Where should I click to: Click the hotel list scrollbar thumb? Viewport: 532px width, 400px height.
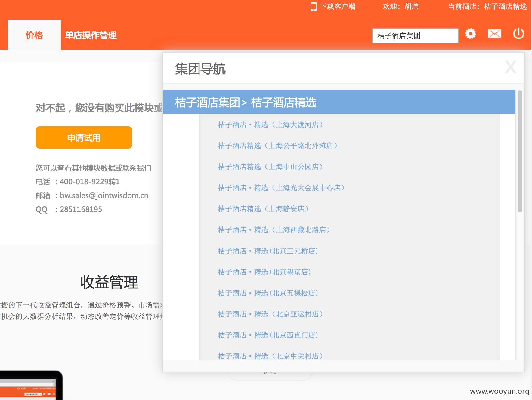pyautogui.click(x=520, y=151)
